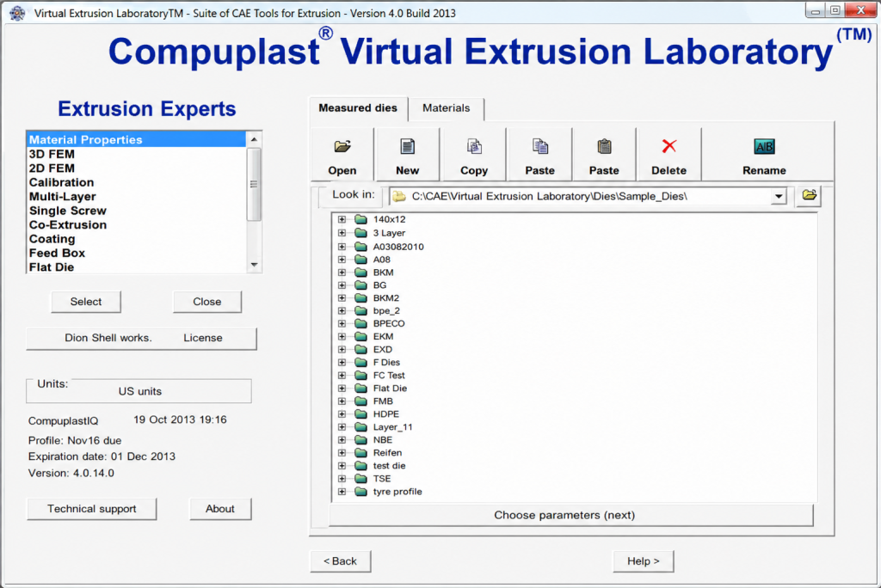The image size is (881, 588).
Task: Click the red X Delete icon
Action: coord(668,146)
